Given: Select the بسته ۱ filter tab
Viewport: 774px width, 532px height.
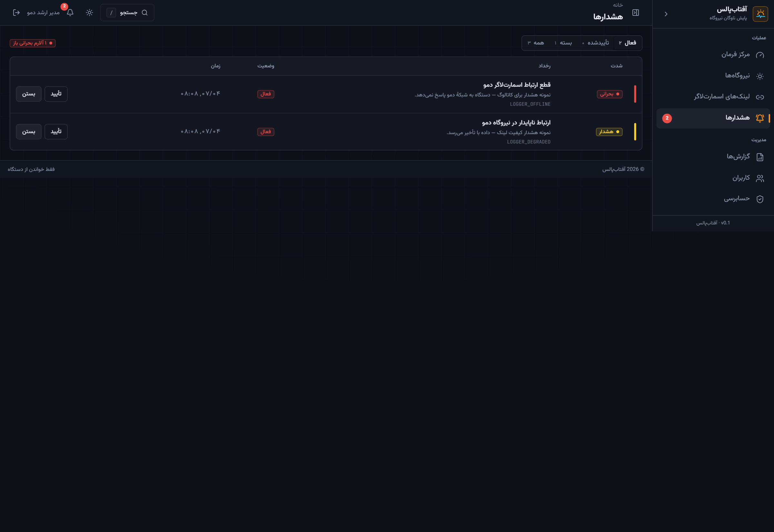Looking at the screenshot, I should [x=563, y=43].
